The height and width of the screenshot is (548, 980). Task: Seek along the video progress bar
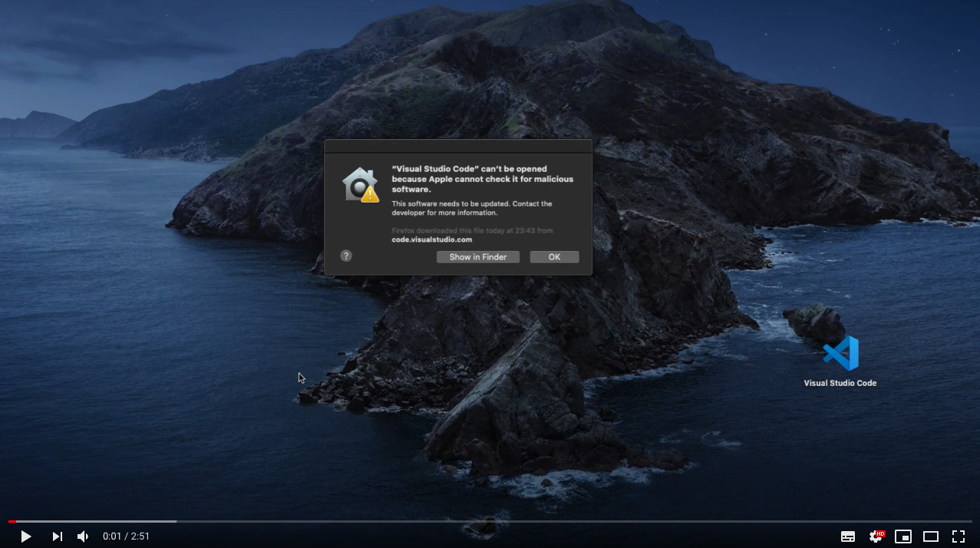[x=490, y=521]
